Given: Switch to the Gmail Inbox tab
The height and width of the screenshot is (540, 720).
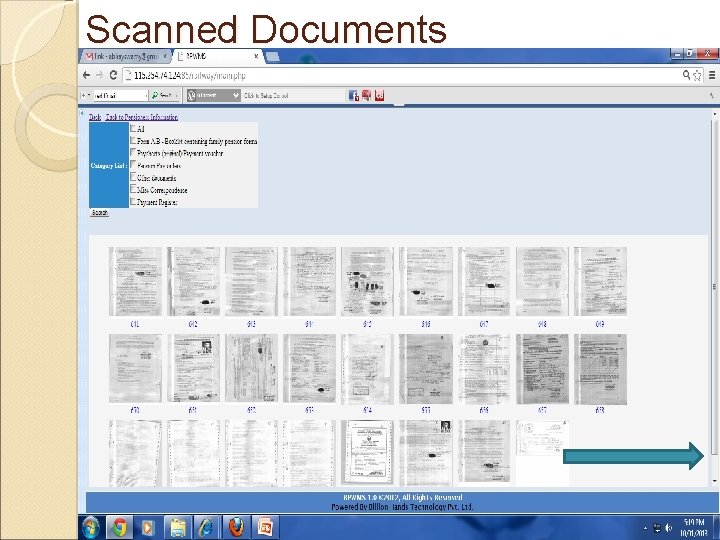Looking at the screenshot, I should 123,56.
